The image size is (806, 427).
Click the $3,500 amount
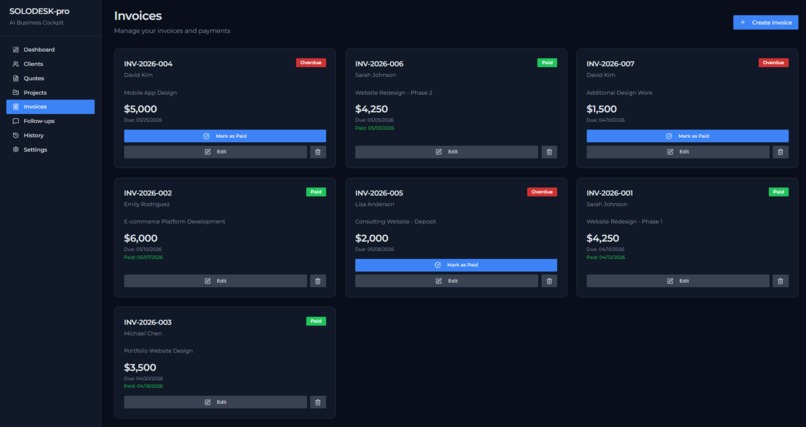(x=140, y=367)
